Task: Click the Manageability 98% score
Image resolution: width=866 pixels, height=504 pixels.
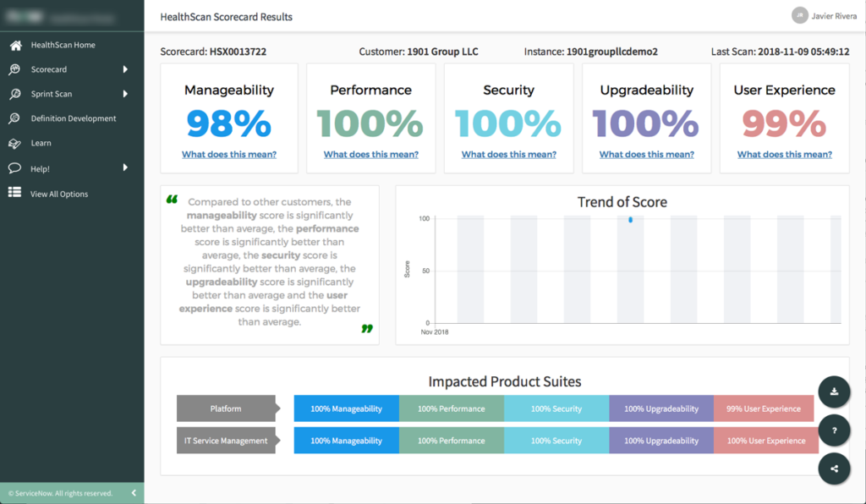Action: [x=229, y=123]
